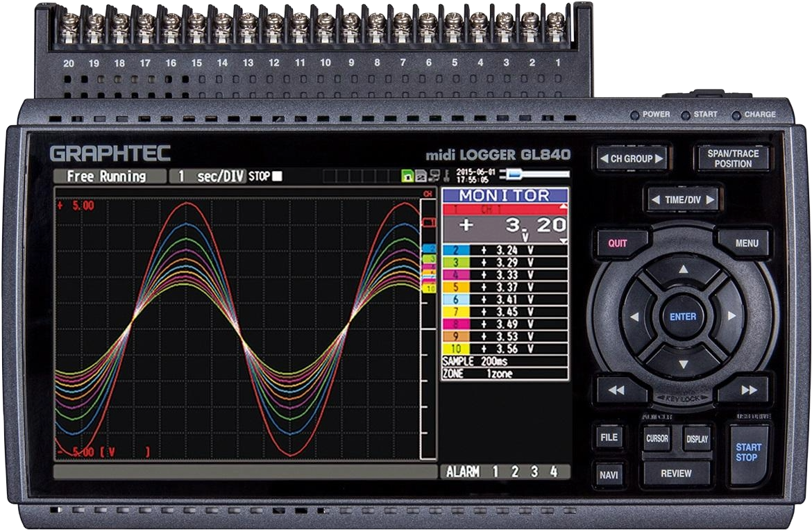Push the CH GROUP right arrow
The image size is (812, 530).
[x=659, y=158]
